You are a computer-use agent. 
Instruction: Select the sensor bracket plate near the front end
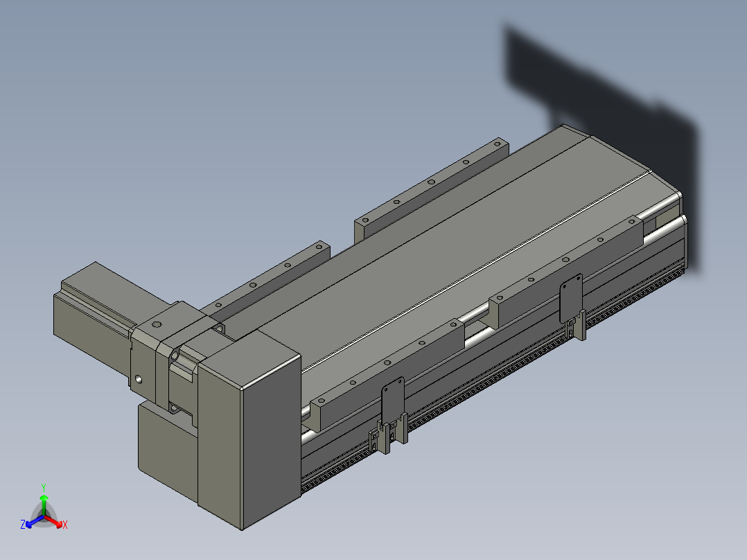coord(392,399)
